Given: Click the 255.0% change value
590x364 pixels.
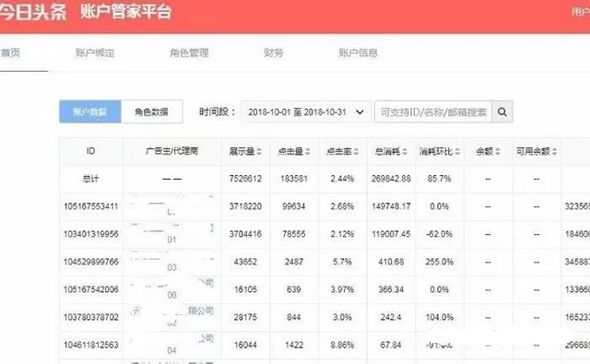Looking at the screenshot, I should [x=439, y=262].
